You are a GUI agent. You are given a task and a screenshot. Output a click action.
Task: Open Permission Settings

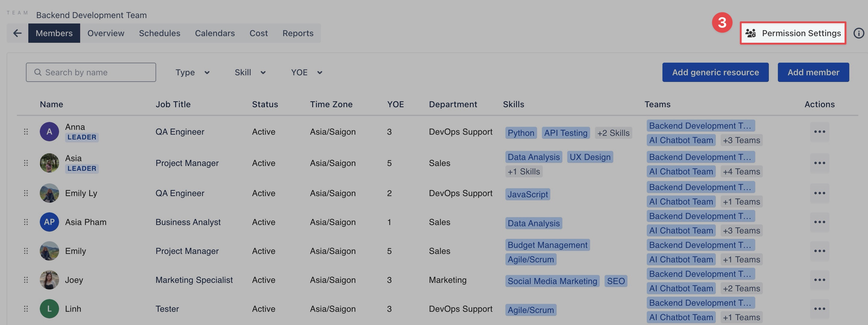point(793,33)
